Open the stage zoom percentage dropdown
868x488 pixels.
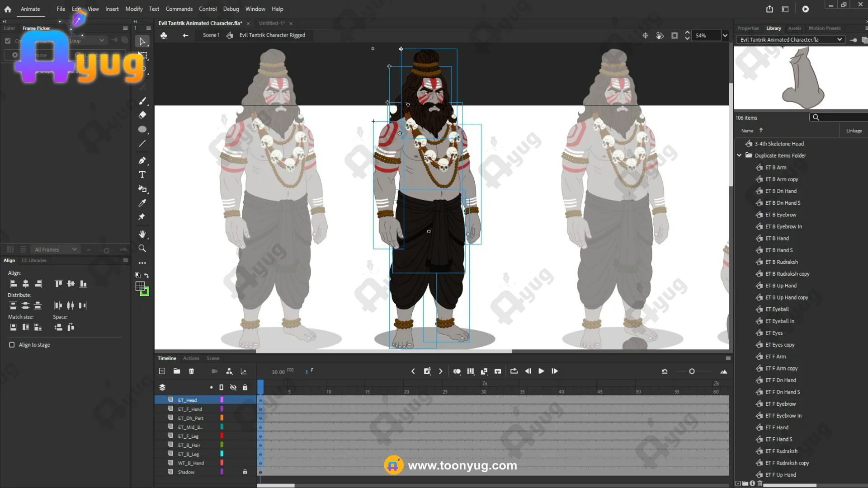tap(725, 35)
